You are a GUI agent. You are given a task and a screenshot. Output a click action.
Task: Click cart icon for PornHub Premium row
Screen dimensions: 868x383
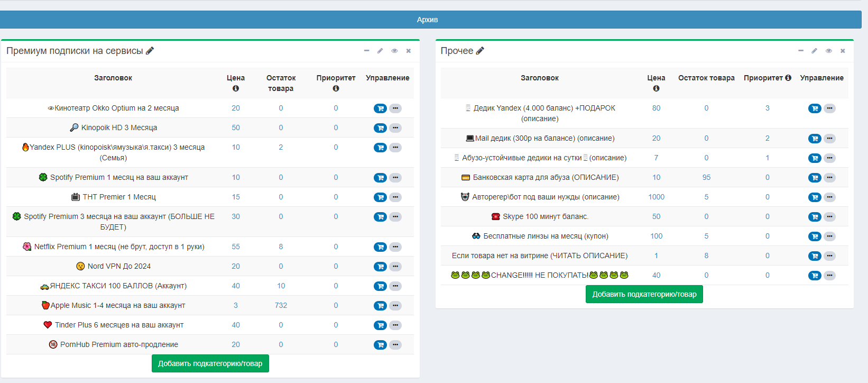[380, 345]
